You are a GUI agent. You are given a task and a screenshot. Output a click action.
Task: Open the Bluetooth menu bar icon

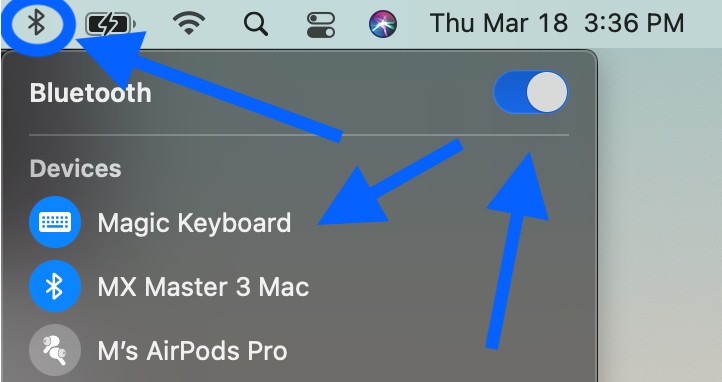35,23
